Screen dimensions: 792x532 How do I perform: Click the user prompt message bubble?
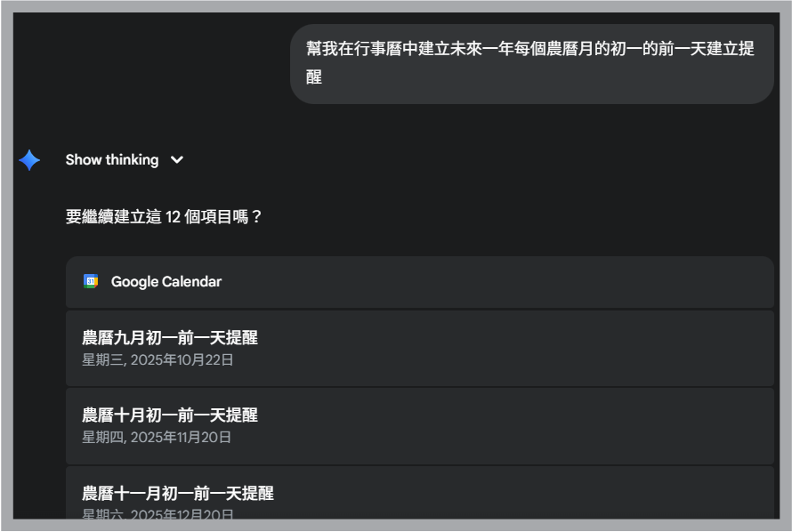(x=531, y=63)
